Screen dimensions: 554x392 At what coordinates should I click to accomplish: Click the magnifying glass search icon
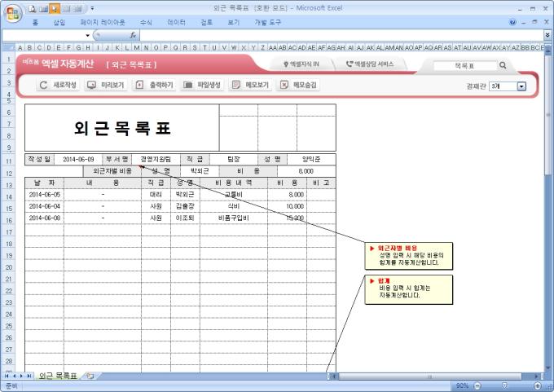coord(503,65)
